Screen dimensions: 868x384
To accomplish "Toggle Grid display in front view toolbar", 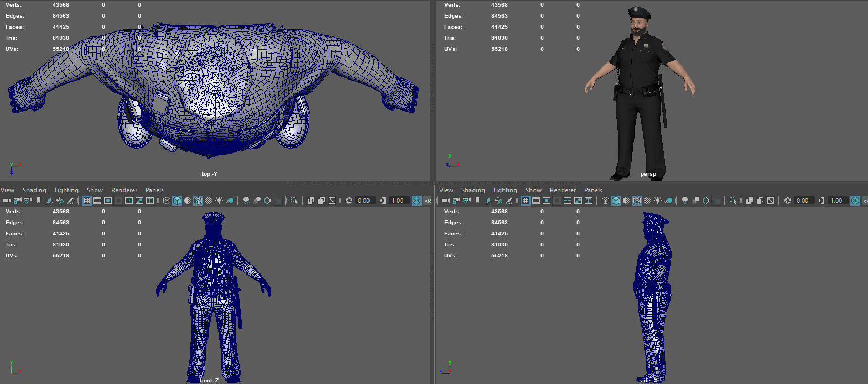I will tap(87, 201).
